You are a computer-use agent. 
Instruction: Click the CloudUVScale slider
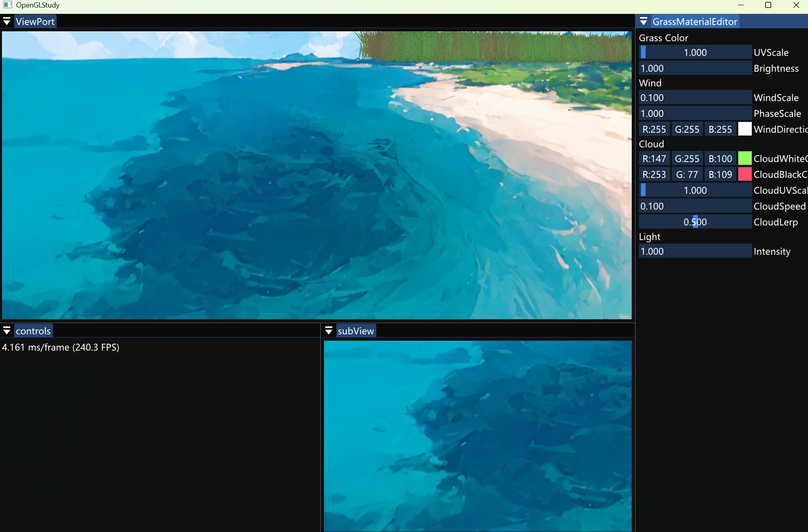695,190
